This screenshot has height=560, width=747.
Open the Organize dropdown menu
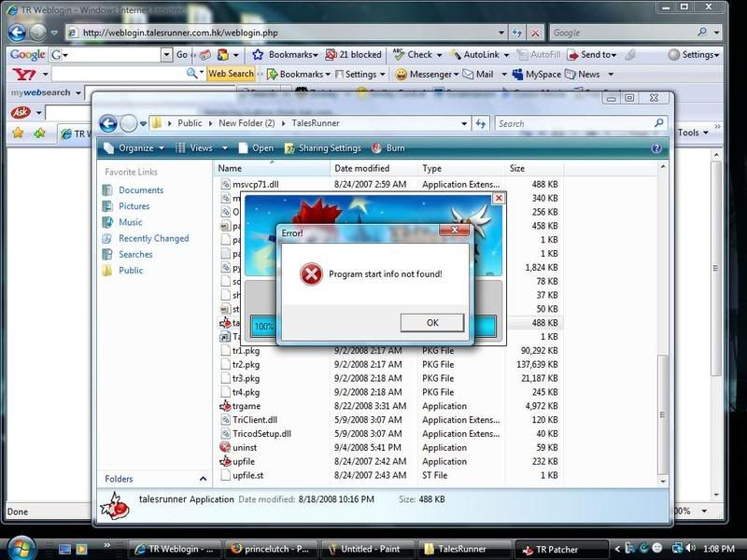[x=134, y=147]
